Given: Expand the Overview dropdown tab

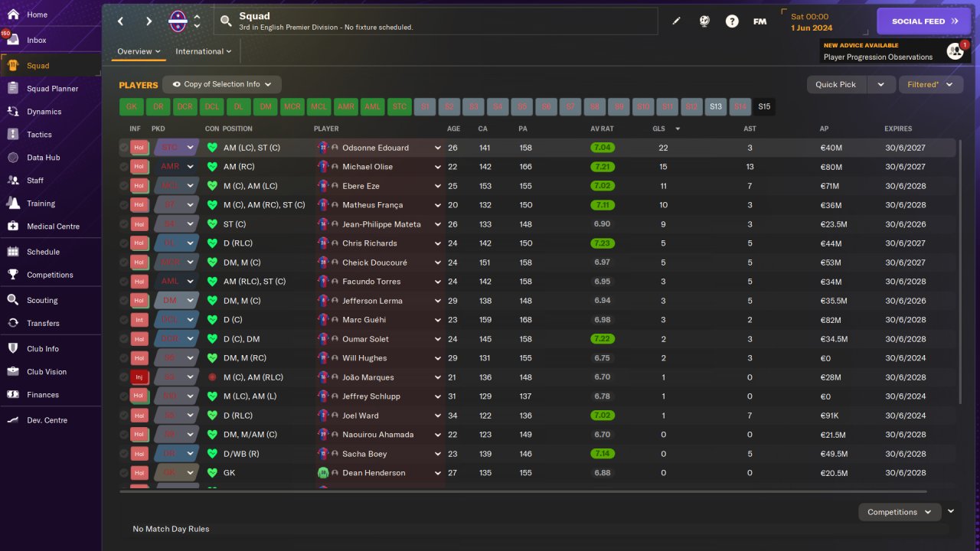Looking at the screenshot, I should click(139, 51).
